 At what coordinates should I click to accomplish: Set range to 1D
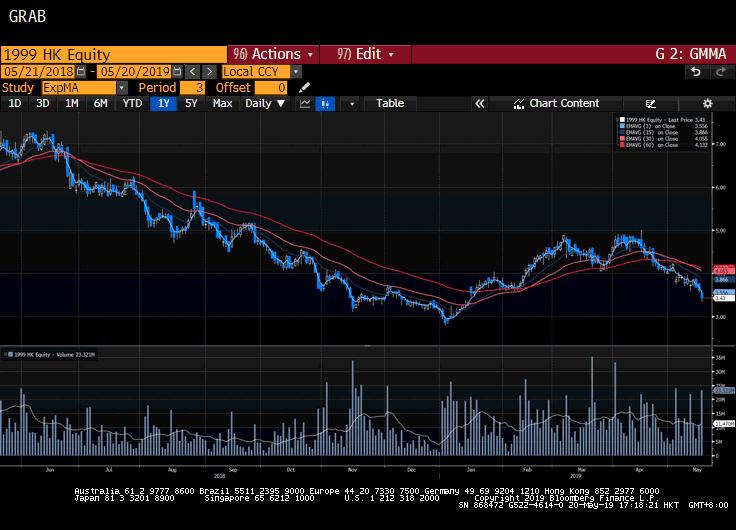pyautogui.click(x=15, y=103)
